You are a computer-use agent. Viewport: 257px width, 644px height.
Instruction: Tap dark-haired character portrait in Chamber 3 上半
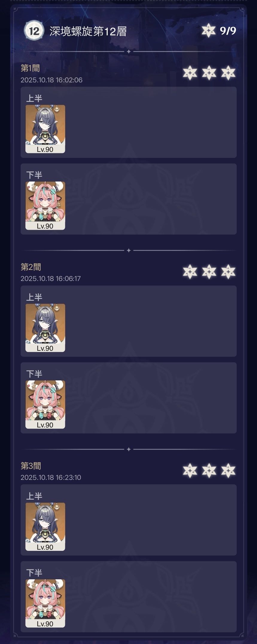(x=45, y=527)
